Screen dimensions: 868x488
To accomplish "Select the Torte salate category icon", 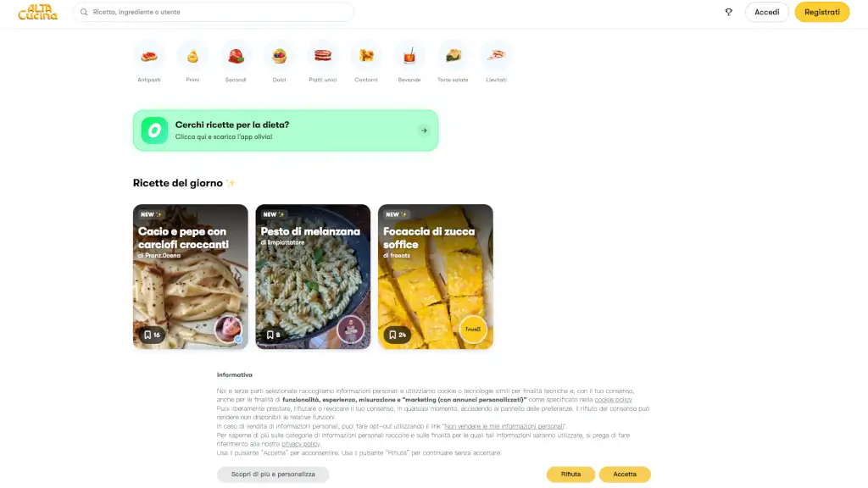I will click(x=453, y=56).
